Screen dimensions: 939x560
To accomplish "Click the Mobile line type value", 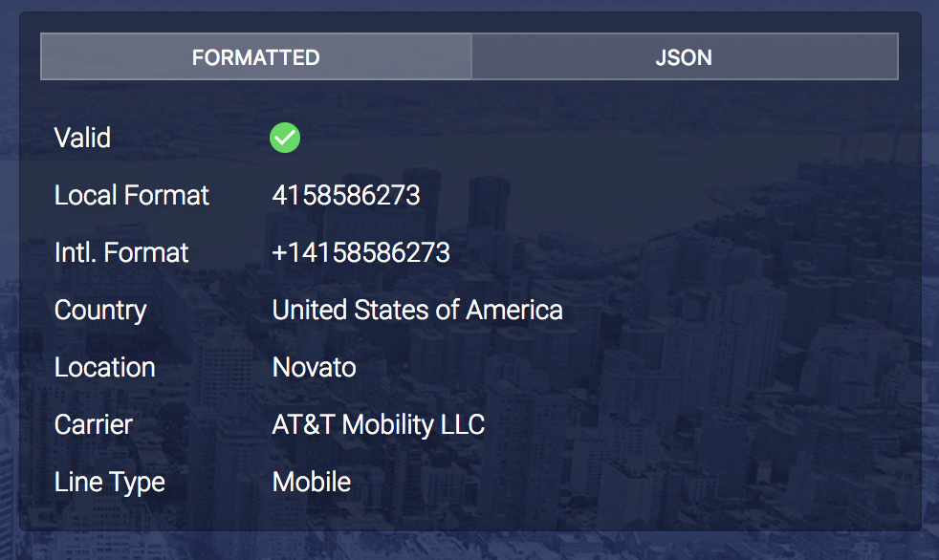I will [311, 482].
